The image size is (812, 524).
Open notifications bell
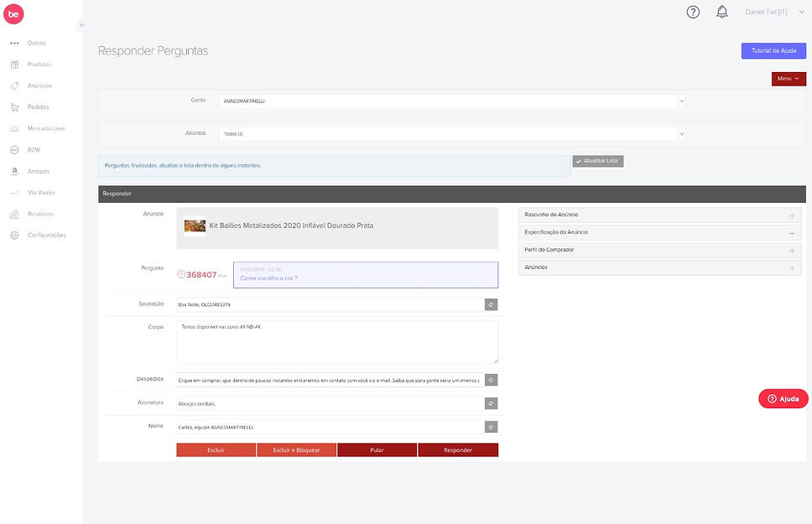click(722, 12)
